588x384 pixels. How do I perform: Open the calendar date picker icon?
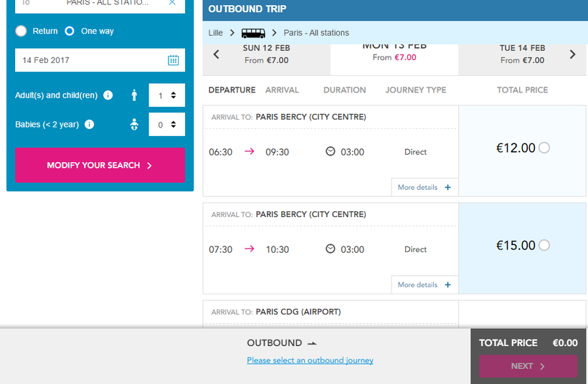(x=173, y=60)
